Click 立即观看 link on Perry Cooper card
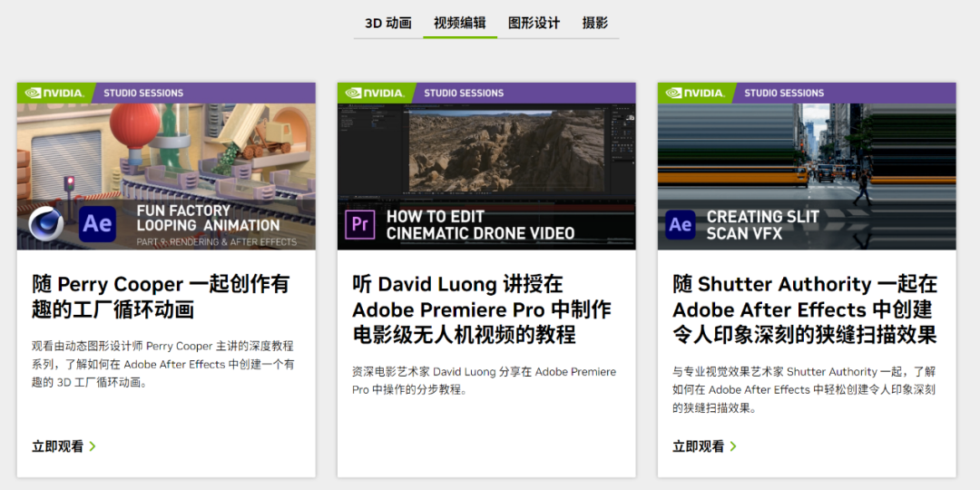Screen dimensions: 980x490 click(64, 446)
